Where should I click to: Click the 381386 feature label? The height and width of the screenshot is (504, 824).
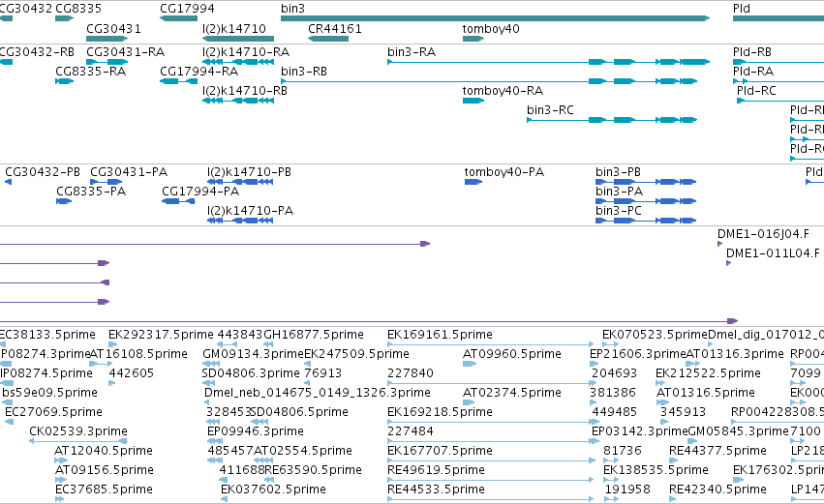tap(613, 393)
